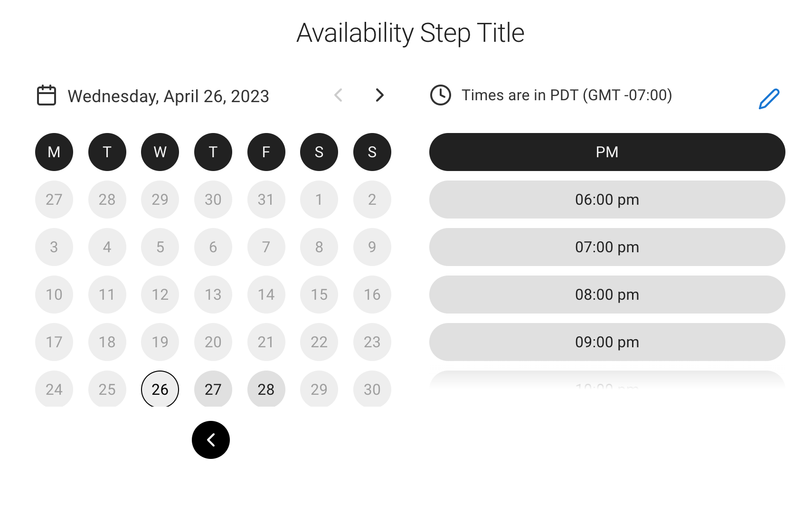Viewport: 812px width, 514px height.
Task: Click the date April 25 on calendar
Action: point(107,389)
